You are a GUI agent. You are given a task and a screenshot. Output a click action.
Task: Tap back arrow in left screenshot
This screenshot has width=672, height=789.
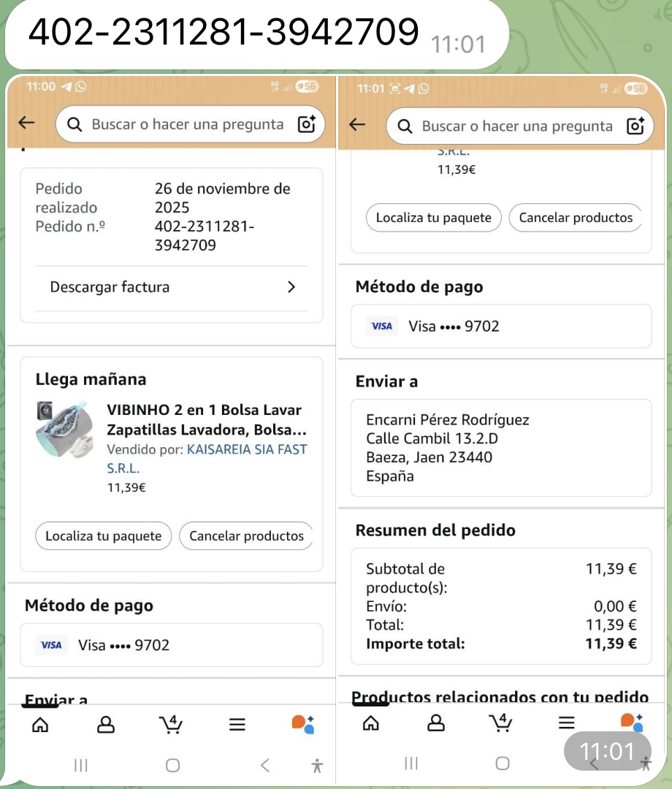tap(26, 122)
